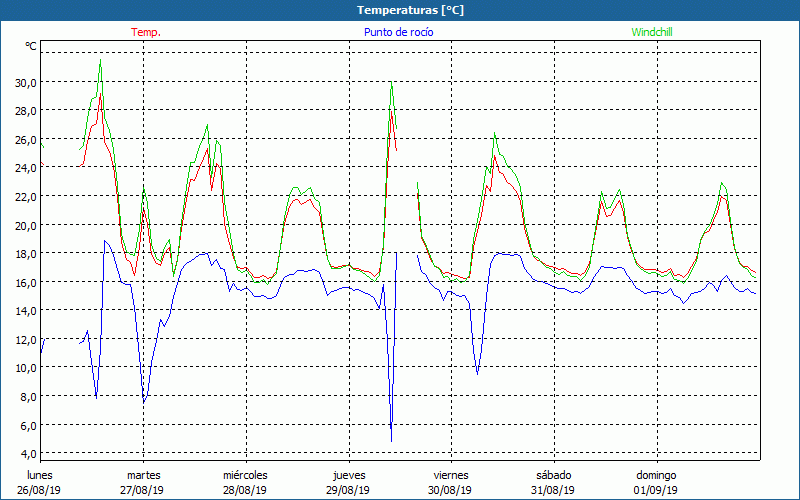Click the 'sábado' day label
800x500 pixels.
coord(554,475)
